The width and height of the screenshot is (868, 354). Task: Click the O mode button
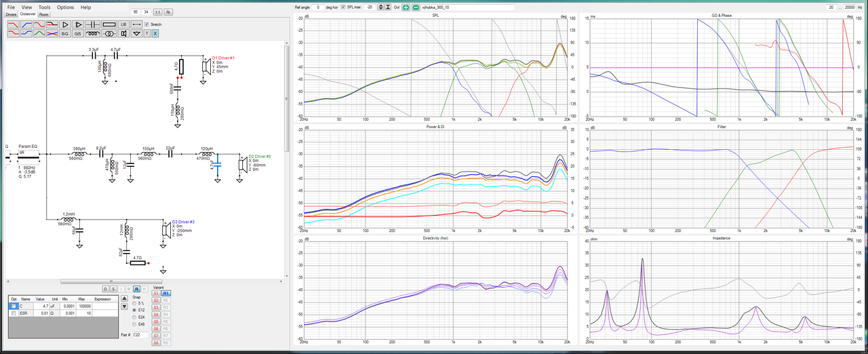[x=105, y=289]
